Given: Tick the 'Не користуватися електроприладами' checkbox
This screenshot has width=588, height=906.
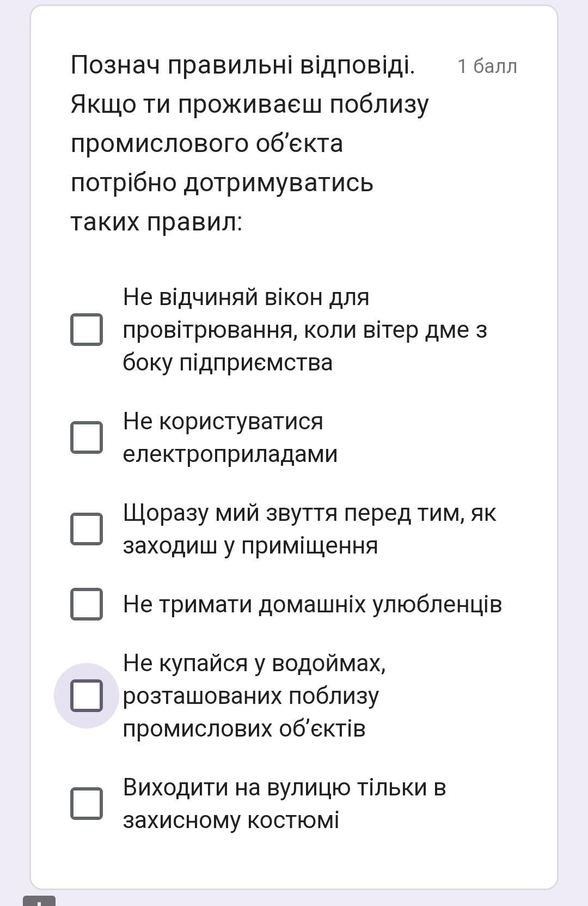Looking at the screenshot, I should click(x=87, y=437).
